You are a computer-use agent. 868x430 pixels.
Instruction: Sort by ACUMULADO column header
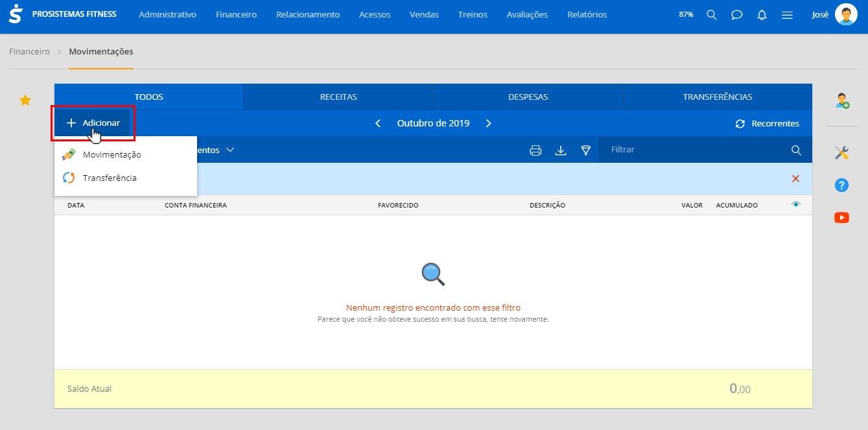(x=736, y=205)
